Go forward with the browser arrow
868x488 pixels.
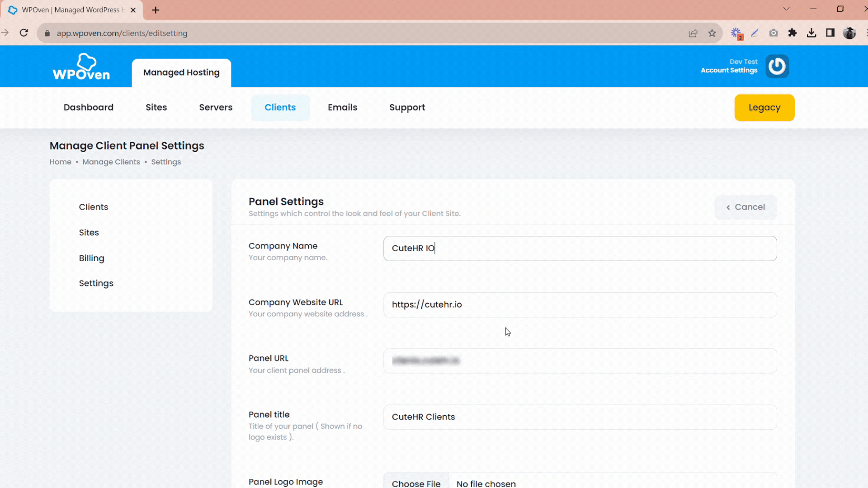(x=5, y=33)
